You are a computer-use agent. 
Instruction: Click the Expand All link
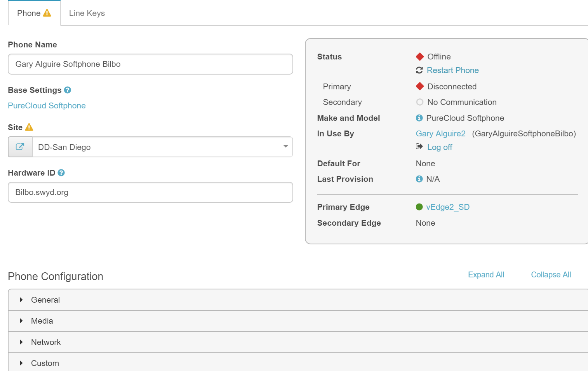coord(486,275)
